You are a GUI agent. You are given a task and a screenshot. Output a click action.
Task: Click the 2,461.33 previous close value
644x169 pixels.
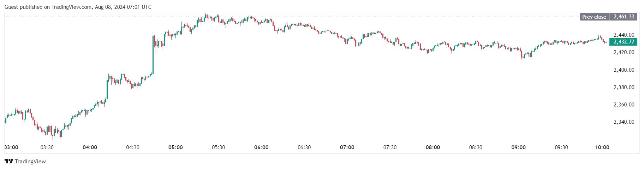624,17
